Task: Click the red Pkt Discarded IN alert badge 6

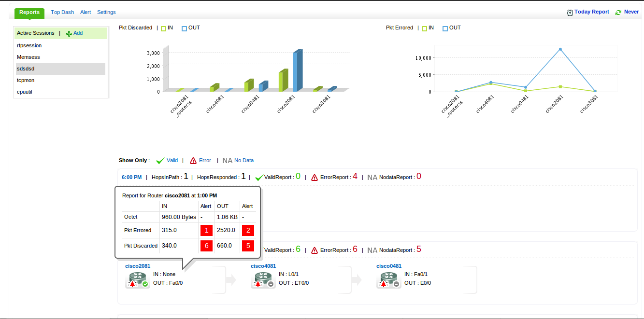Action: click(x=206, y=246)
